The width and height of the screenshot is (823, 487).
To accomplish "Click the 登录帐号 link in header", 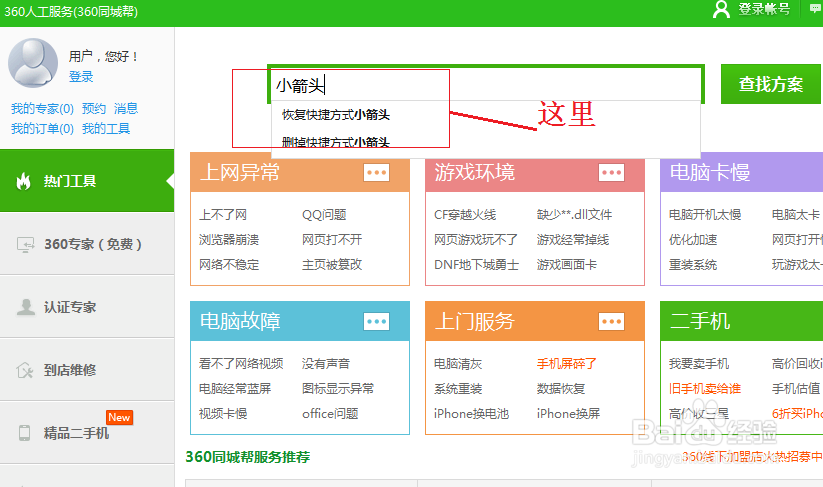I will (764, 9).
